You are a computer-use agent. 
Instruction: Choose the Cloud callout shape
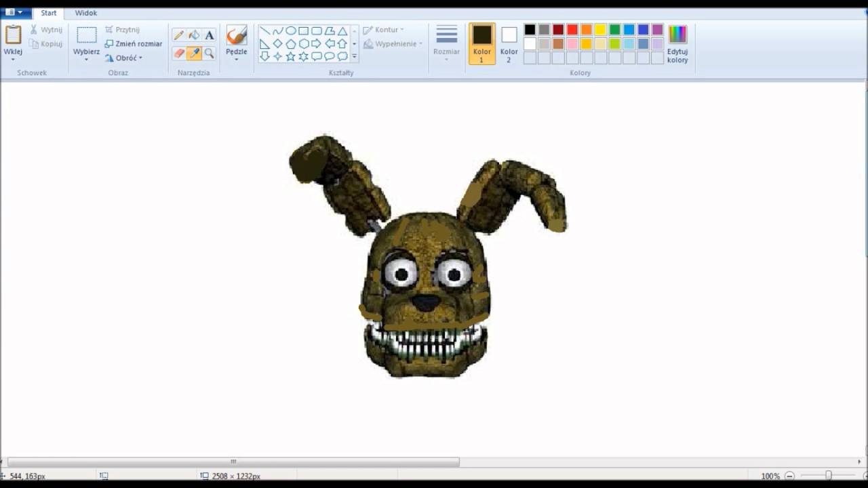click(x=342, y=57)
